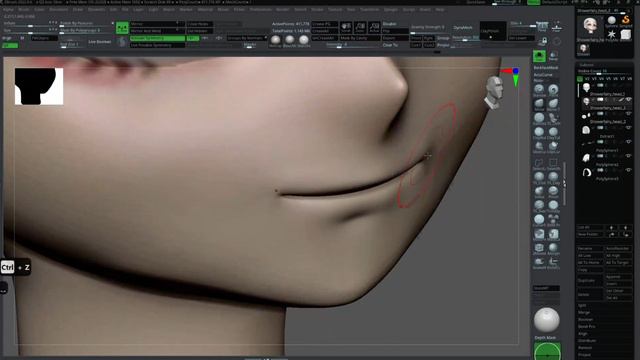Click the arrow icon beside New Folder
Image resolution: width=640 pixels, height=360 pixels.
[x=611, y=234]
